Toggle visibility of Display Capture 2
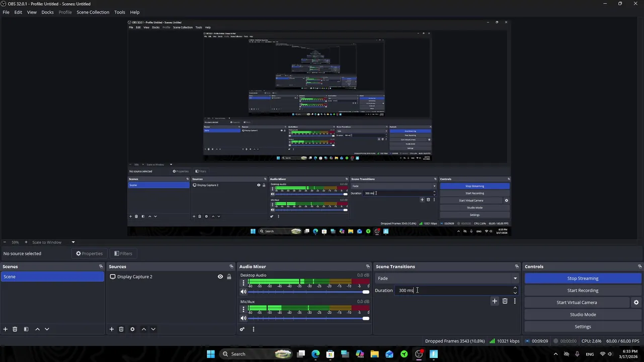Screen dimensions: 644x362 pos(220,277)
